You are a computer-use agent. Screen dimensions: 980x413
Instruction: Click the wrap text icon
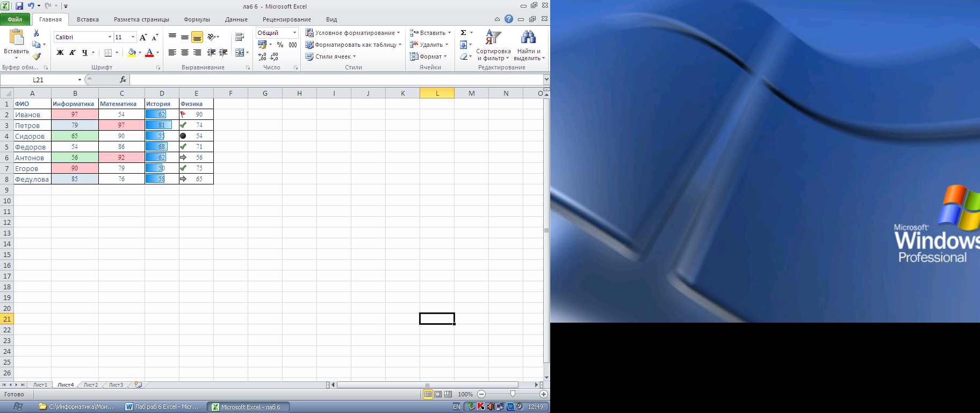[x=240, y=37]
